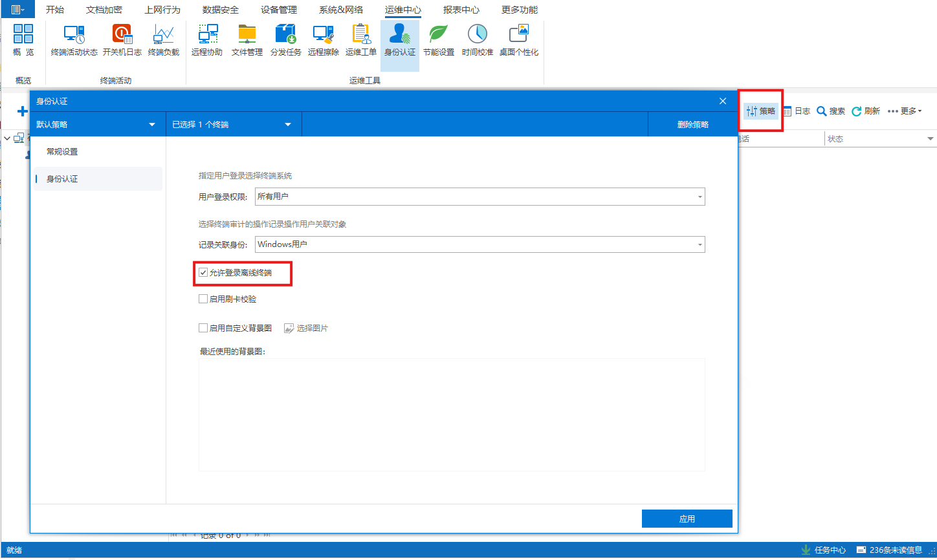Click the 删除策略 button
The width and height of the screenshot is (937, 560).
[692, 124]
